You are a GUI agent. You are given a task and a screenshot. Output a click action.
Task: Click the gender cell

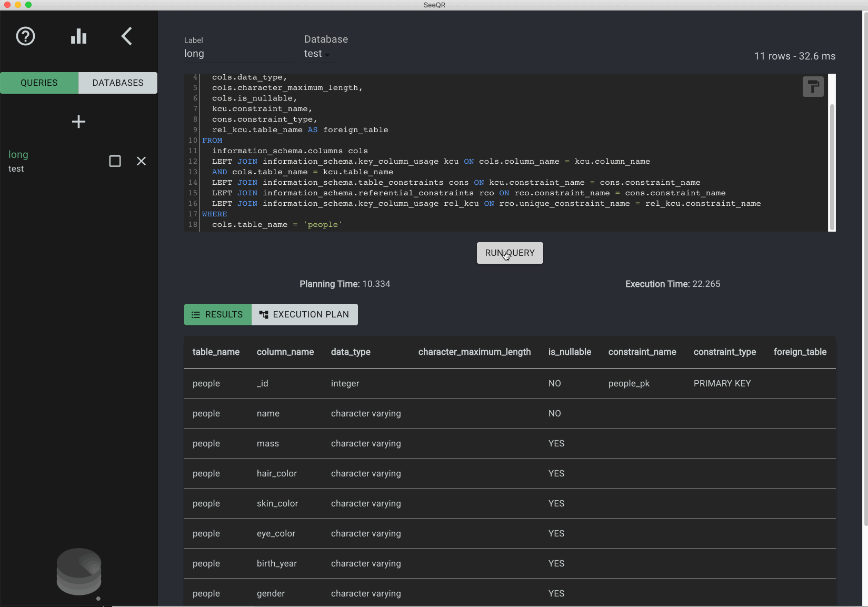click(271, 593)
